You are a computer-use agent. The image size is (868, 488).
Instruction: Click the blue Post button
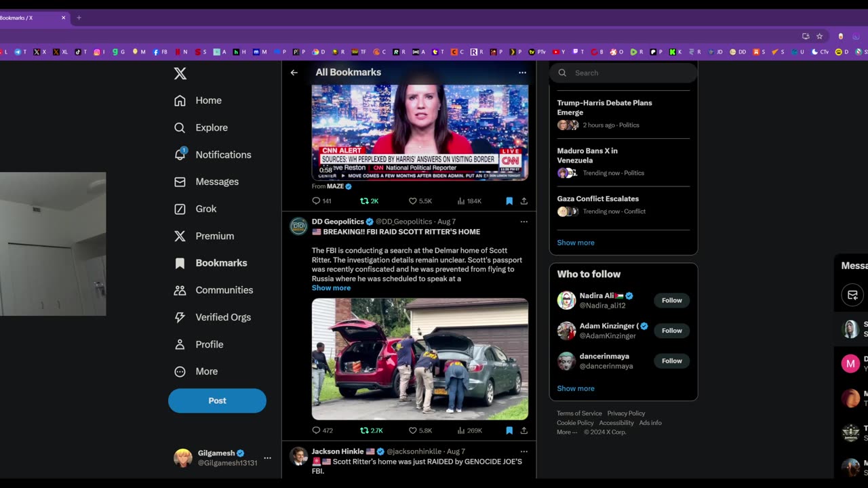pyautogui.click(x=217, y=401)
